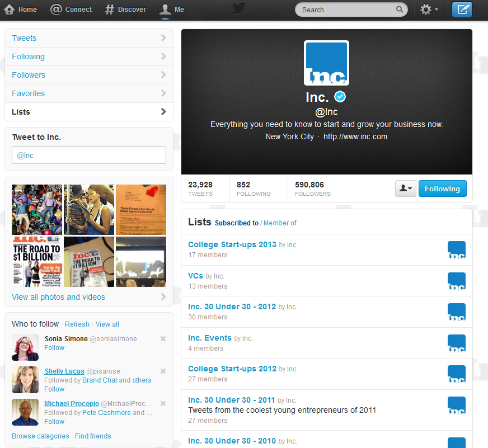View the 852 following count

click(254, 188)
